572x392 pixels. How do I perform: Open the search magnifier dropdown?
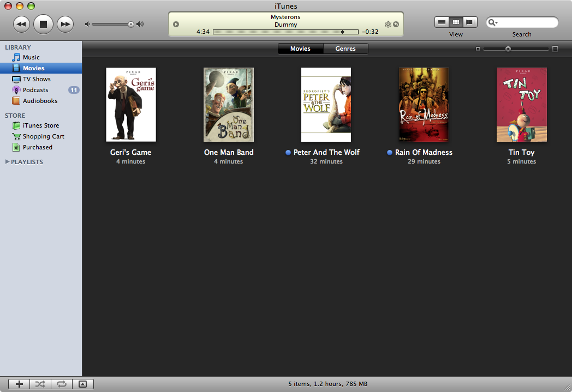[x=493, y=22]
